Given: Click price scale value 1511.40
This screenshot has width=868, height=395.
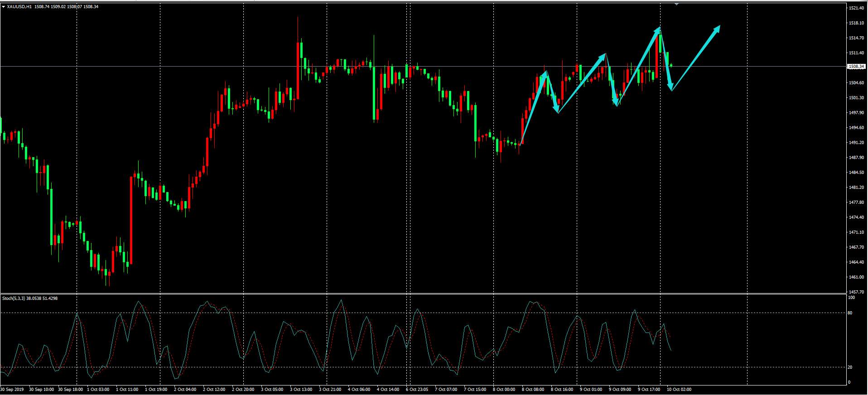Looking at the screenshot, I should [857, 53].
